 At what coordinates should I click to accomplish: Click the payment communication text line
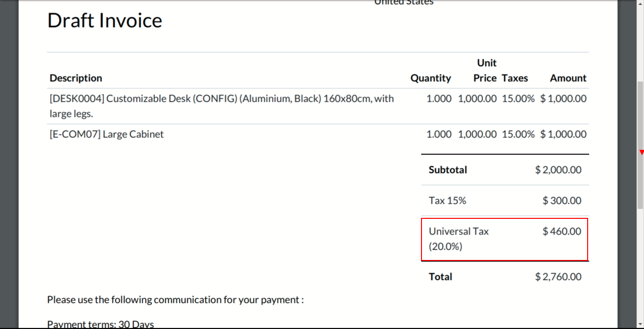(x=175, y=300)
